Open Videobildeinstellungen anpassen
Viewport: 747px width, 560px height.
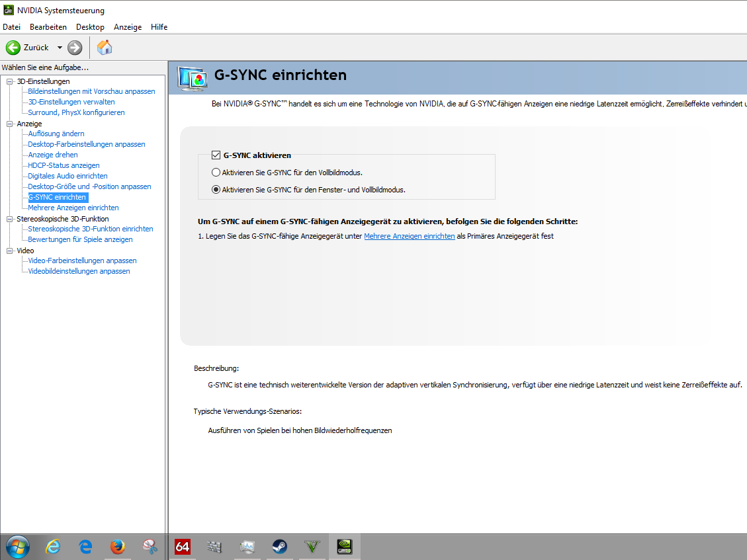pyautogui.click(x=79, y=271)
